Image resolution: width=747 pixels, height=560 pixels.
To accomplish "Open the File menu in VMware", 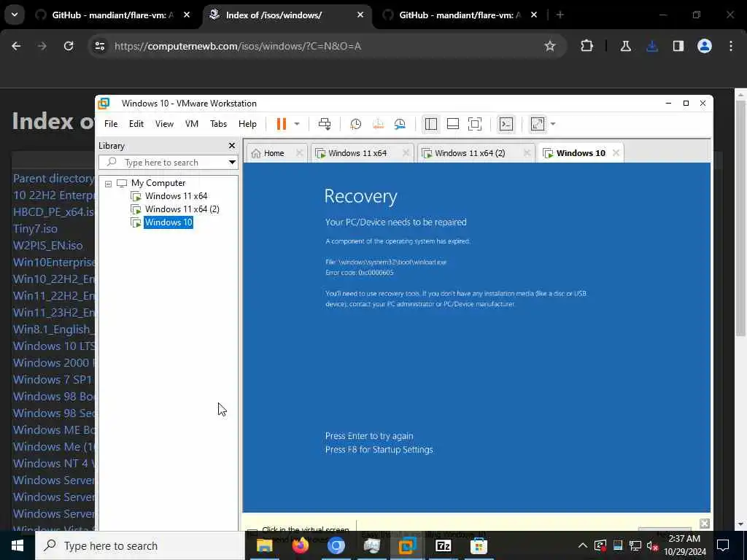I will coord(111,124).
